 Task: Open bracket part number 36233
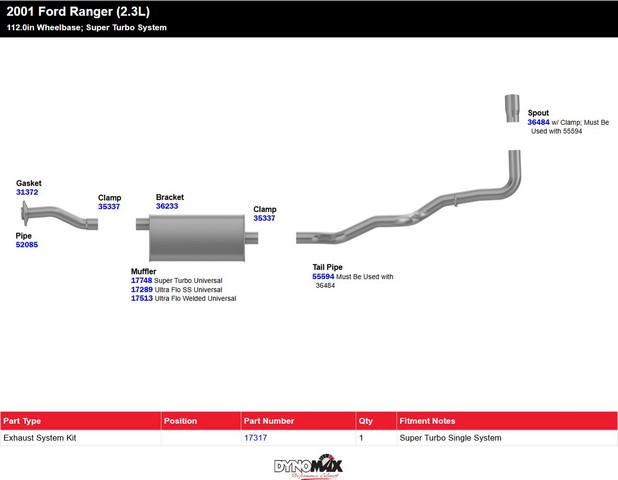(x=167, y=207)
